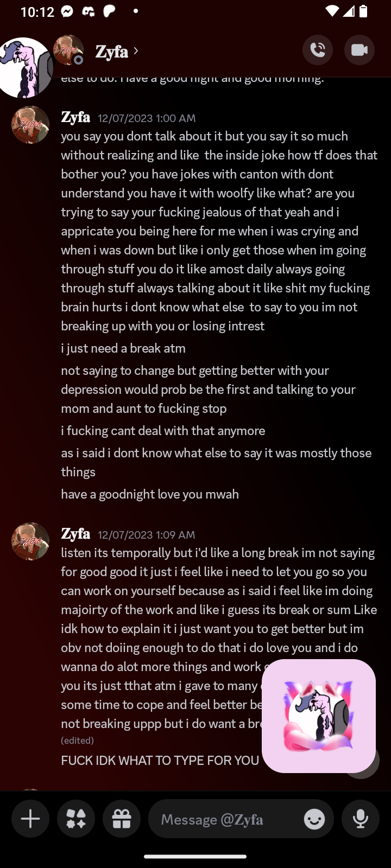Viewport: 391px width, 868px height.
Task: Tap the Messenger notification icon in status bar
Action: coord(67,11)
